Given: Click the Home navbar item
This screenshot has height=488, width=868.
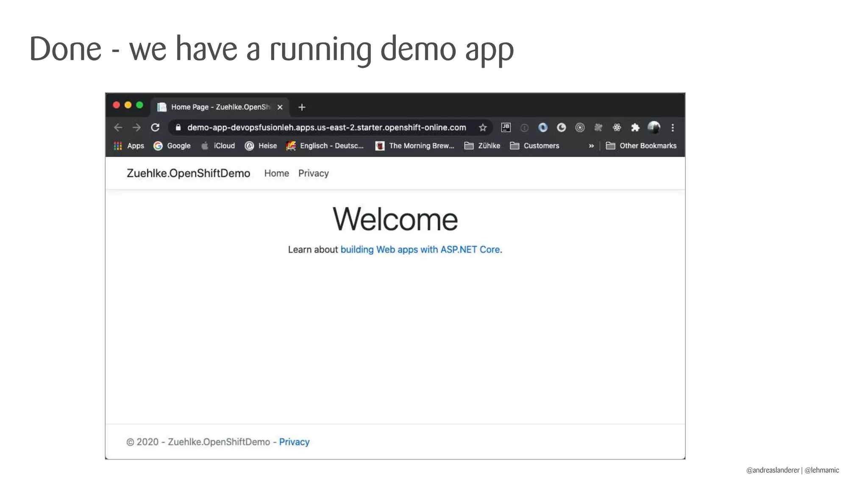Looking at the screenshot, I should [276, 173].
